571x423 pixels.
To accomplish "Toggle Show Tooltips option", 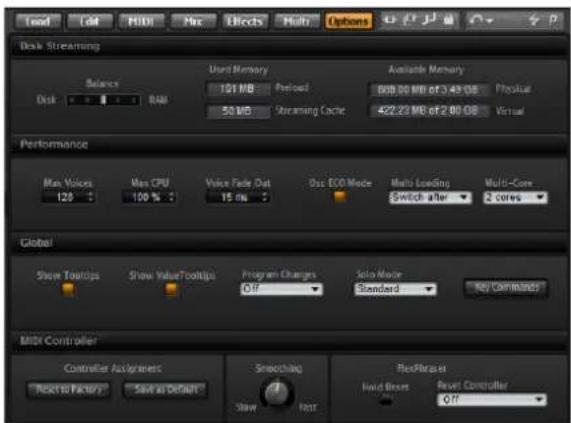I will point(68,289).
